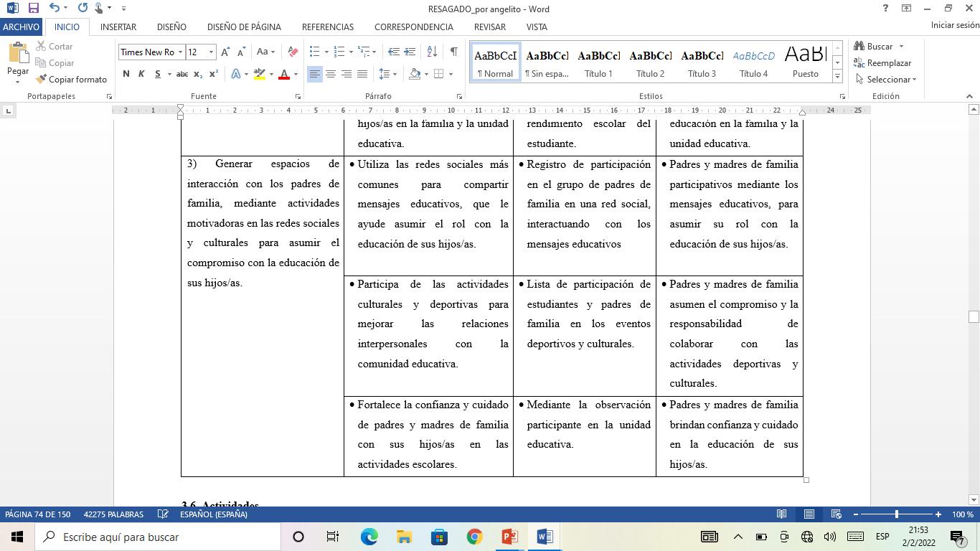Click the Pegar paste icon
The height and width of the screenshot is (551, 980).
18,55
